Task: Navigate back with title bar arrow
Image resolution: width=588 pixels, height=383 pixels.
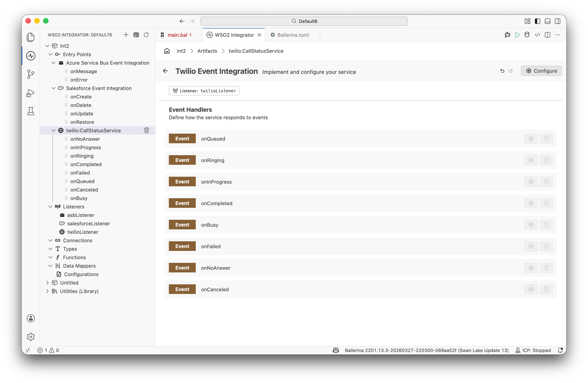Action: (x=182, y=21)
